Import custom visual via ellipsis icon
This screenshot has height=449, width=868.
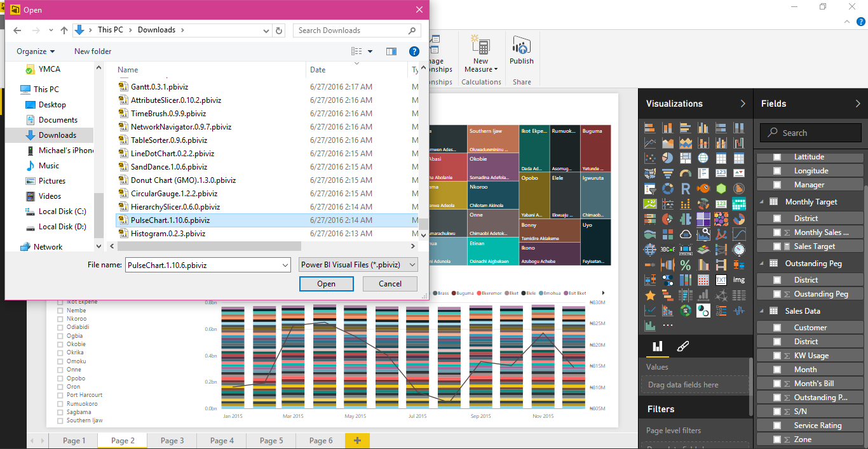[668, 325]
